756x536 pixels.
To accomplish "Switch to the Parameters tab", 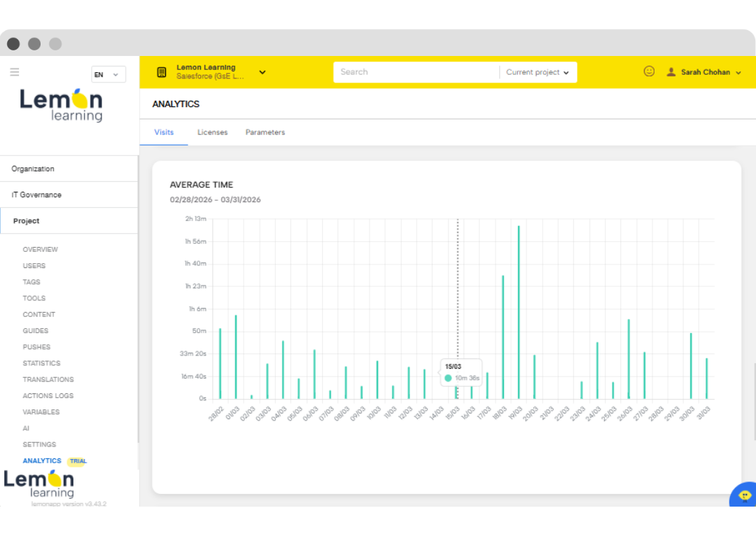I will coord(265,132).
